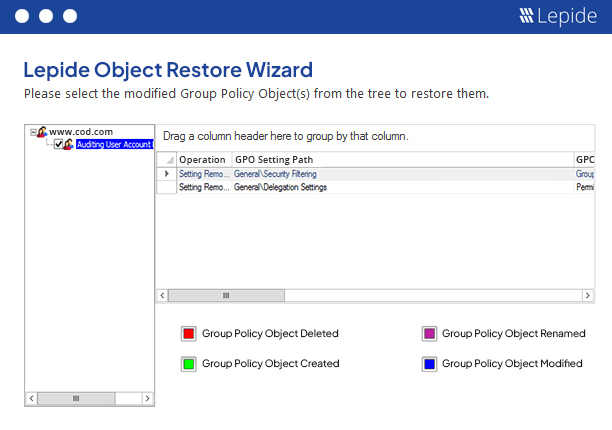612x430 pixels.
Task: Click the red Group Policy Object Deleted swatch
Action: (189, 334)
